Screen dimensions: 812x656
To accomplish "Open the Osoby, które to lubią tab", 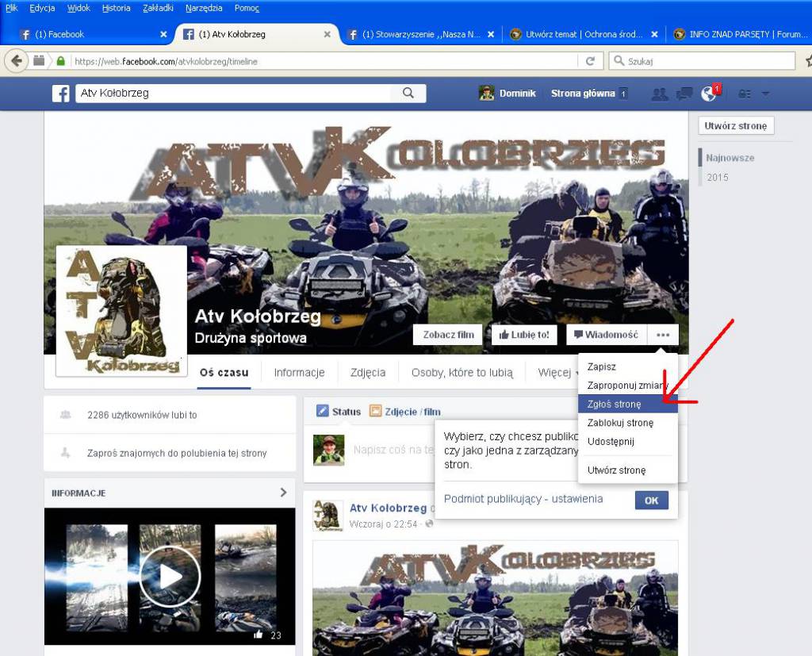I will pos(462,373).
